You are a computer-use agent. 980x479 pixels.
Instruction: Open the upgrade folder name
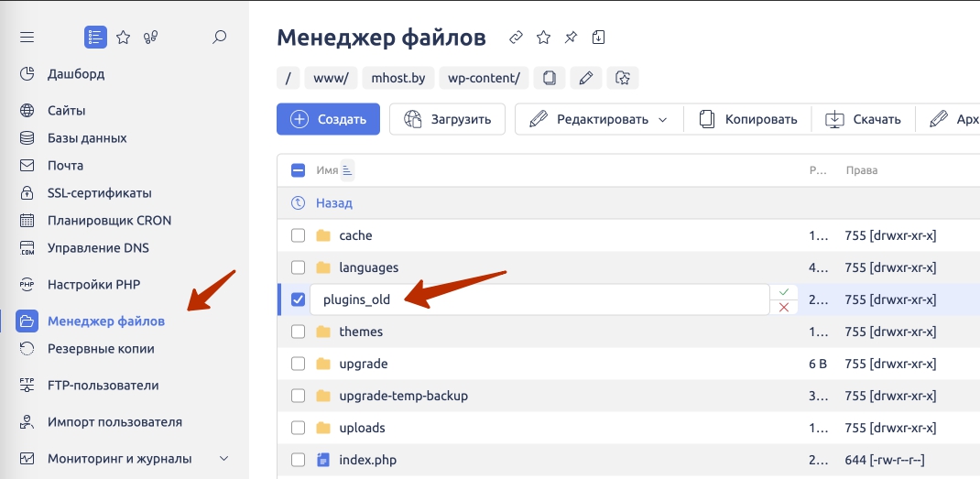pyautogui.click(x=364, y=364)
